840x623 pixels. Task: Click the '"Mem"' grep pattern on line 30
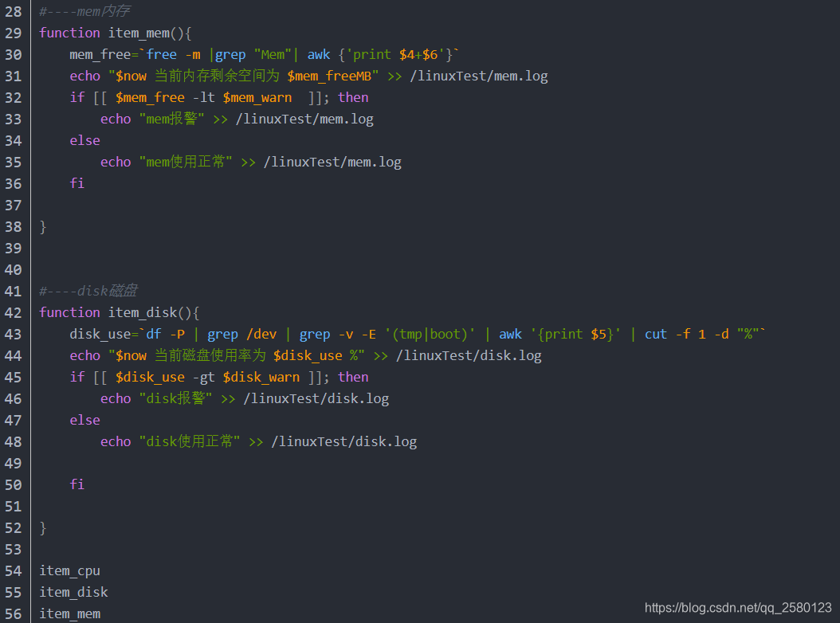[273, 55]
